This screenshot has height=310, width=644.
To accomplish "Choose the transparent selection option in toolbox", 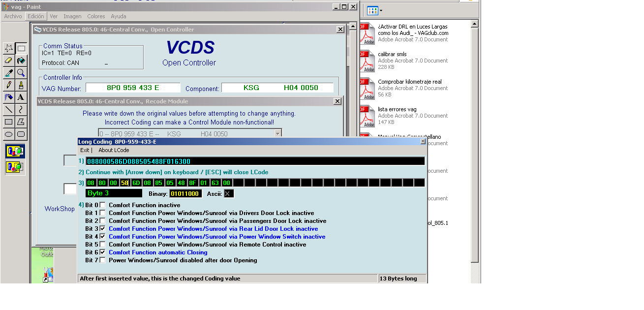I will [15, 167].
